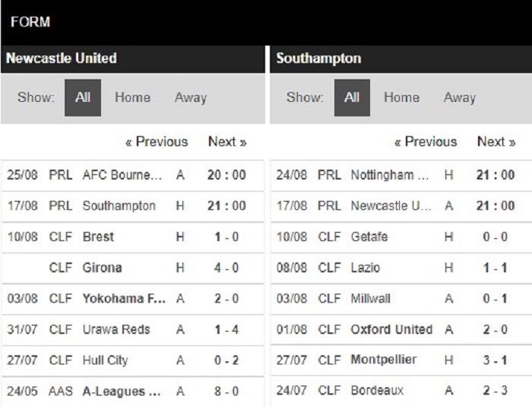Open the Urawa Reds 1-4 result
This screenshot has width=532, height=407.
133,330
